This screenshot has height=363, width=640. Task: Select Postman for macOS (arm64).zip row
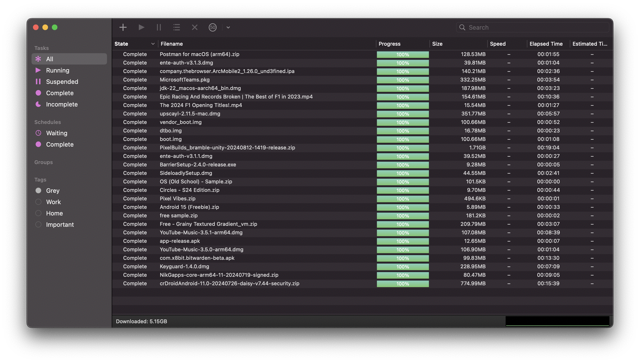[x=362, y=54]
